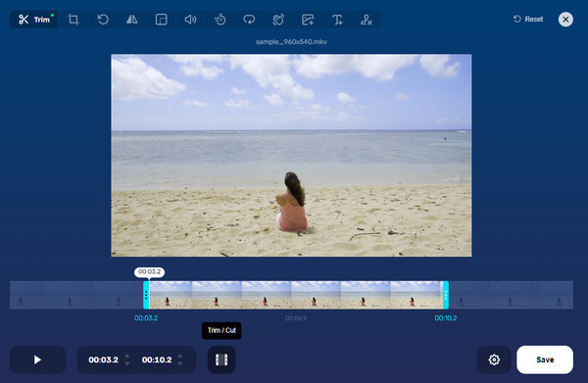Toggle the Trim / Cut mode button
588x383 pixels.
click(x=221, y=359)
